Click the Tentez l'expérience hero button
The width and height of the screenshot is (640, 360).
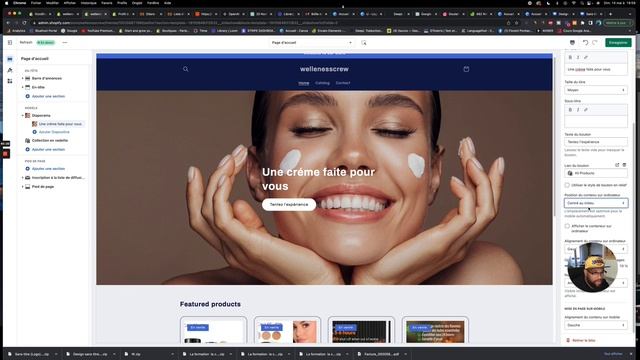click(x=289, y=204)
